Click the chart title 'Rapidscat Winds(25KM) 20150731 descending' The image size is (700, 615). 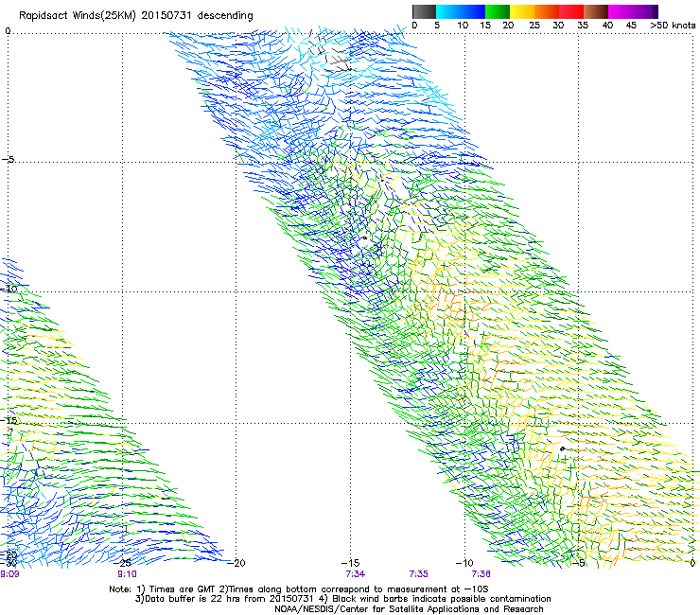(135, 16)
